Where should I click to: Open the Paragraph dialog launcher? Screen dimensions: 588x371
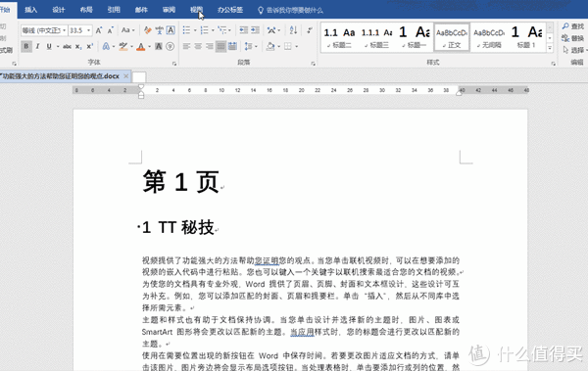314,64
